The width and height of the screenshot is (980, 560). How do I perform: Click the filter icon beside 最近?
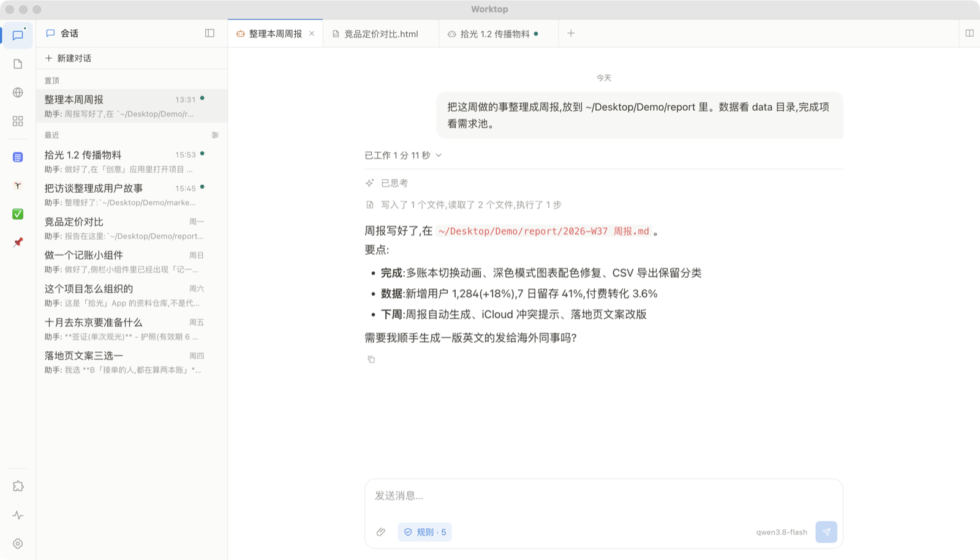click(215, 135)
